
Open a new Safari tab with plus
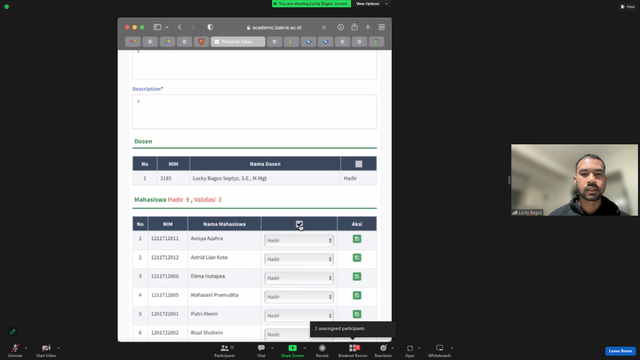click(368, 27)
